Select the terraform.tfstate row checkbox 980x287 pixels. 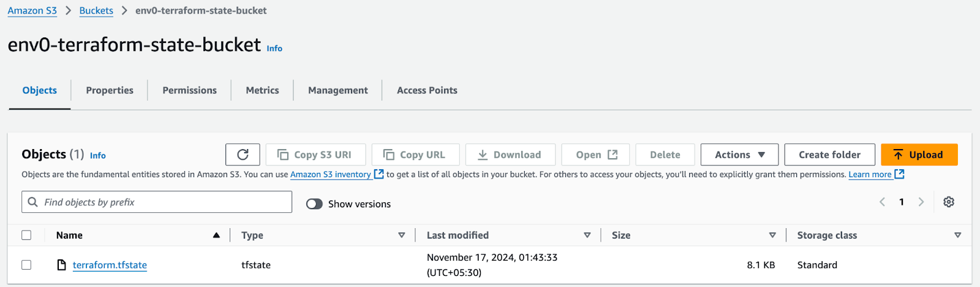pos(26,265)
